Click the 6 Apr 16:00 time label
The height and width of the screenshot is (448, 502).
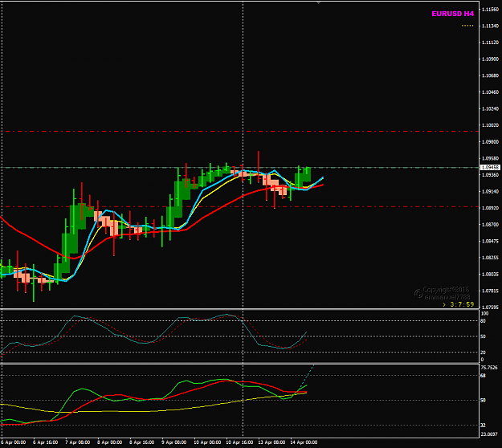[46, 442]
